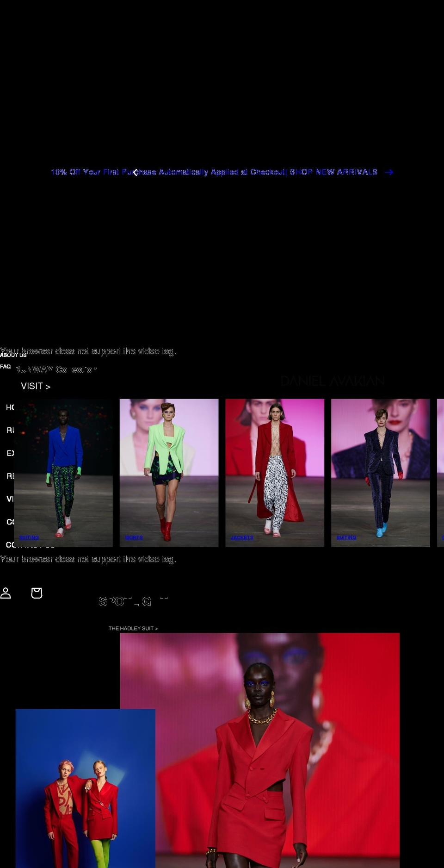
Task: Open the 10% Off first purchase announcement link
Action: [x=214, y=172]
